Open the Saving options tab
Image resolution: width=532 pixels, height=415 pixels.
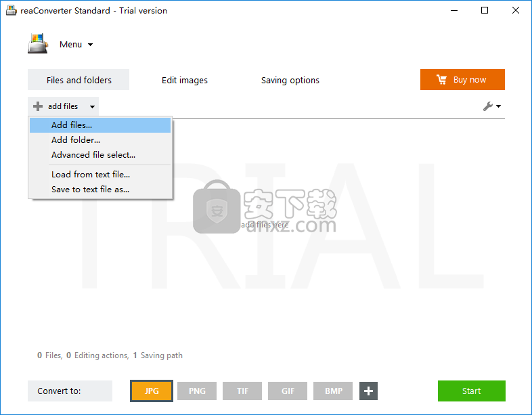(x=290, y=80)
